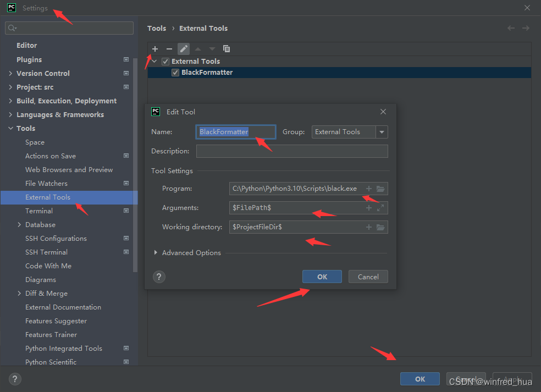Expand the Arguments field editor
Viewport: 541px width, 392px height.
(380, 208)
